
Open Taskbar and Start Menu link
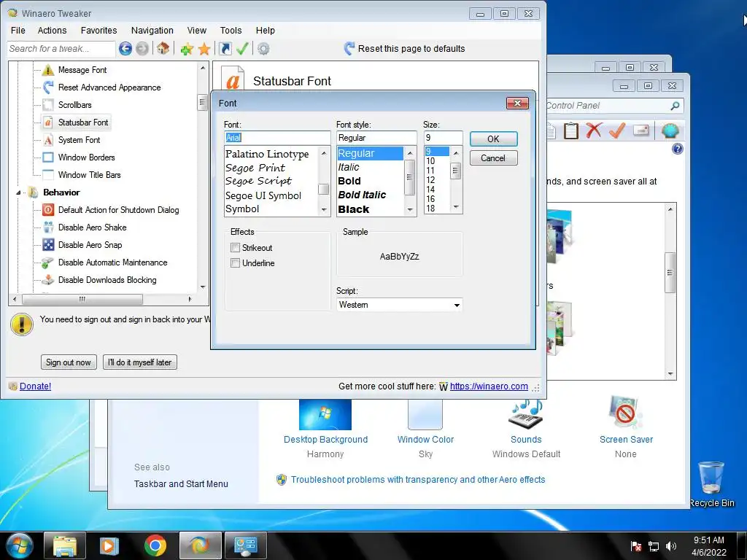pos(181,484)
